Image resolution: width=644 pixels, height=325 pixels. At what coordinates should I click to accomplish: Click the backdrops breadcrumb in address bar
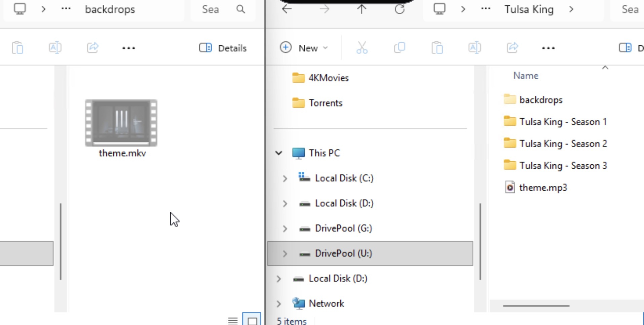(x=110, y=9)
